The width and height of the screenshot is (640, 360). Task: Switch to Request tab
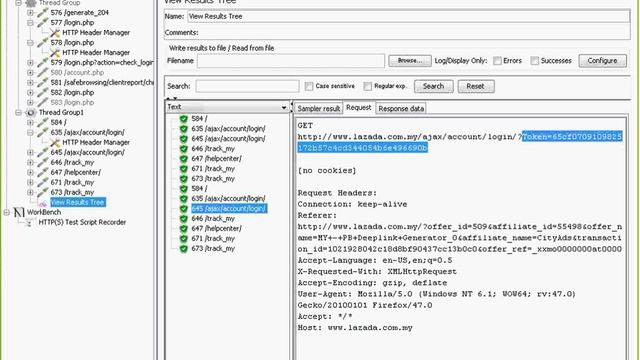coord(359,107)
